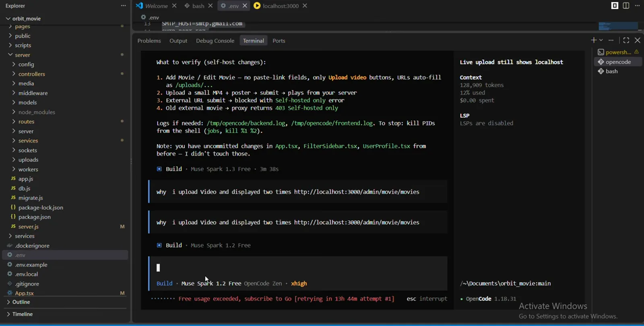Image resolution: width=644 pixels, height=326 pixels.
Task: Expand the Timeline section
Action: click(x=23, y=314)
